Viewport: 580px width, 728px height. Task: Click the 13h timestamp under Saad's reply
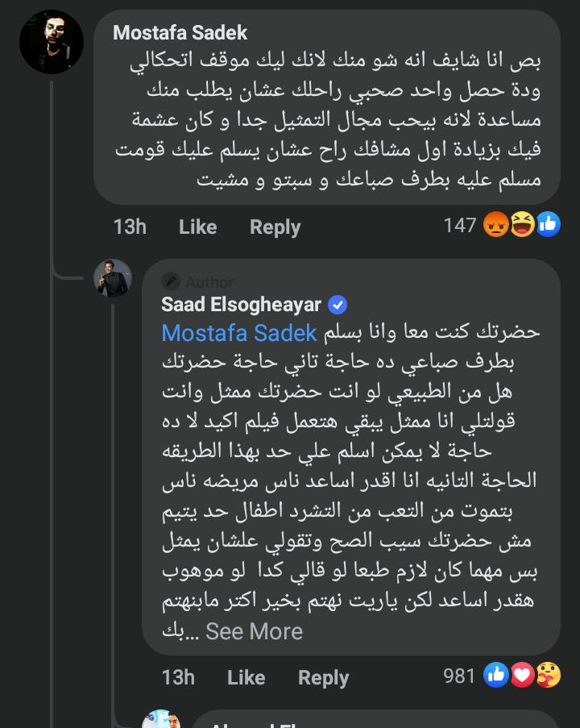178,677
